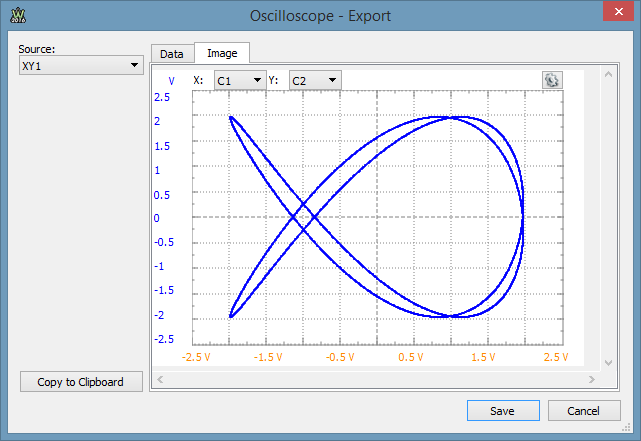The width and height of the screenshot is (641, 441).
Task: Select the Image tab
Action: 222,53
